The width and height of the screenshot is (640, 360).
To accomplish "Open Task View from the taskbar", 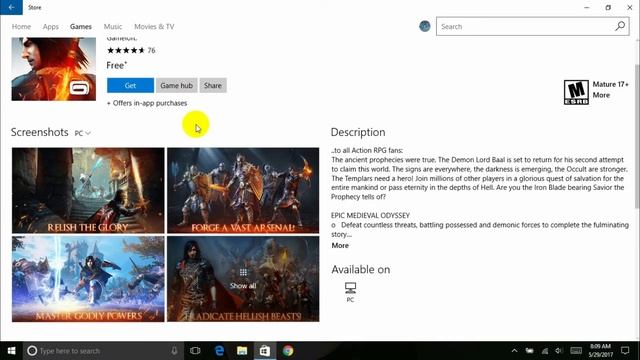I will 195,351.
